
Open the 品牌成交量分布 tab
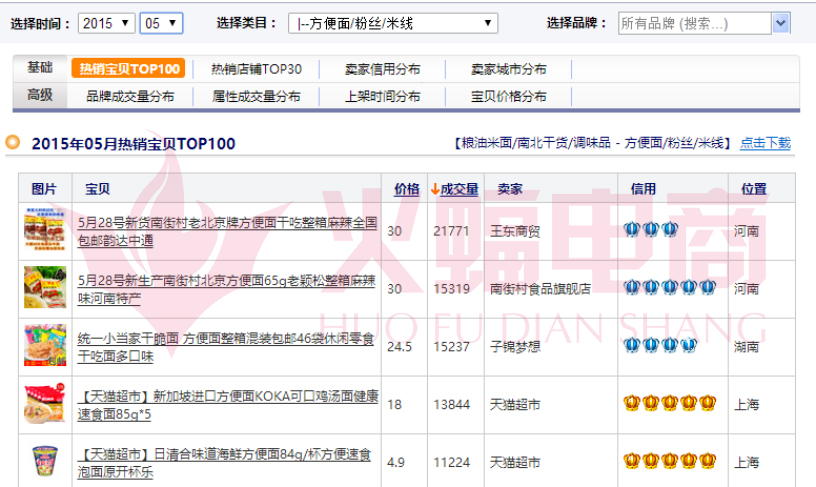130,96
